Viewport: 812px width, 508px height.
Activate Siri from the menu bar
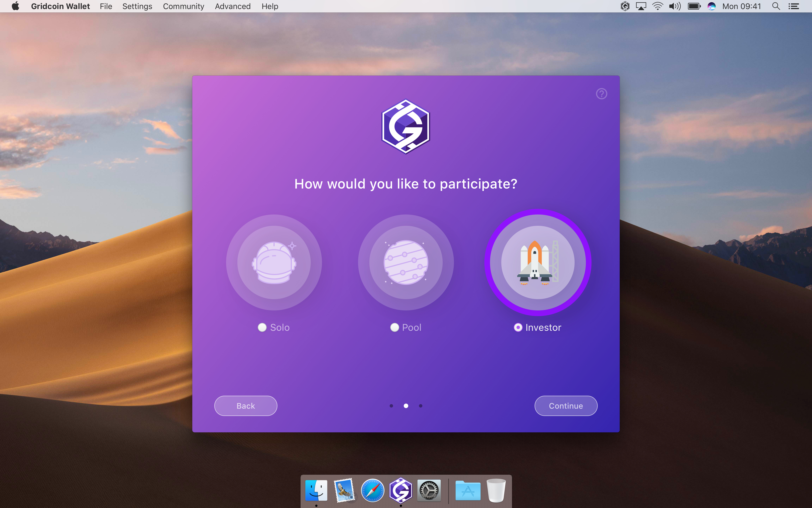pos(712,6)
